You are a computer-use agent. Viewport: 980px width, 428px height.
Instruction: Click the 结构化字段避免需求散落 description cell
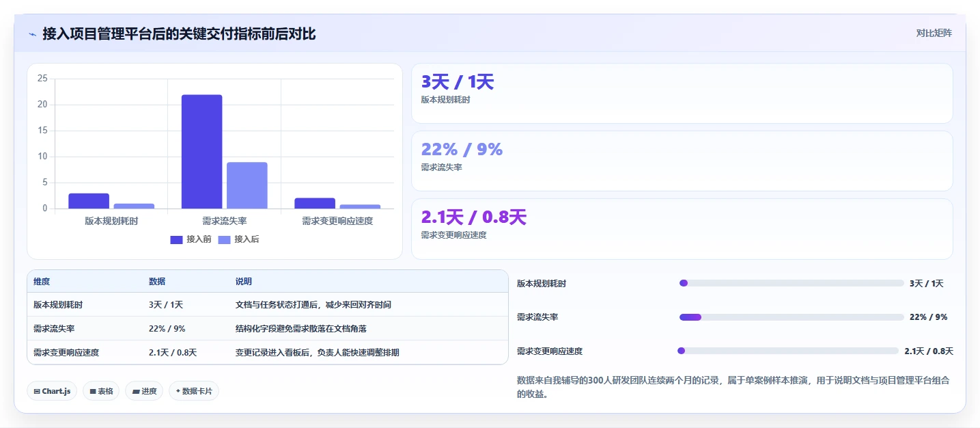click(301, 329)
